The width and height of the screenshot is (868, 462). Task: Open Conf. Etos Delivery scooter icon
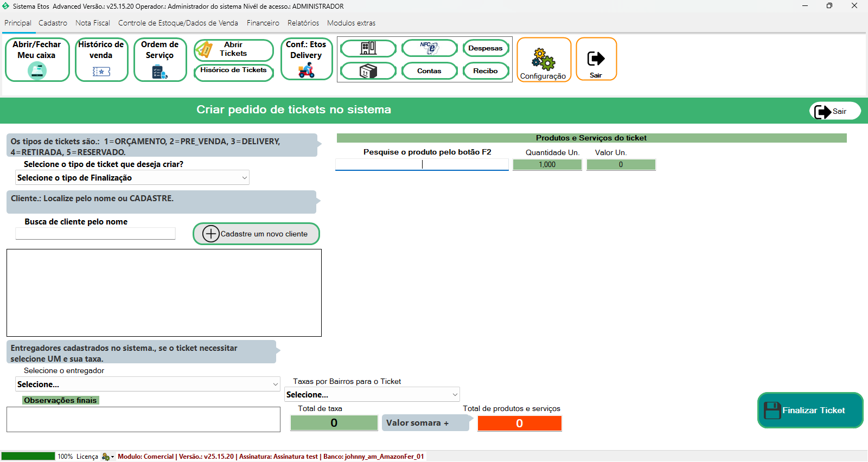coord(307,70)
